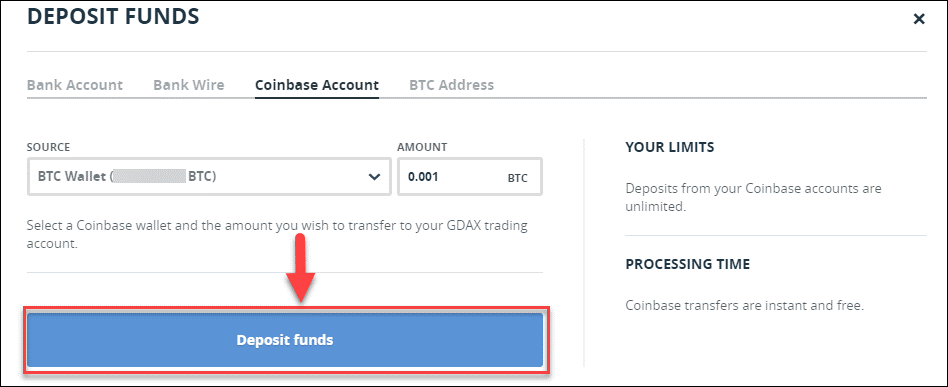Open the Bank Wire tab
Screen dimensions: 948x387
coord(189,85)
